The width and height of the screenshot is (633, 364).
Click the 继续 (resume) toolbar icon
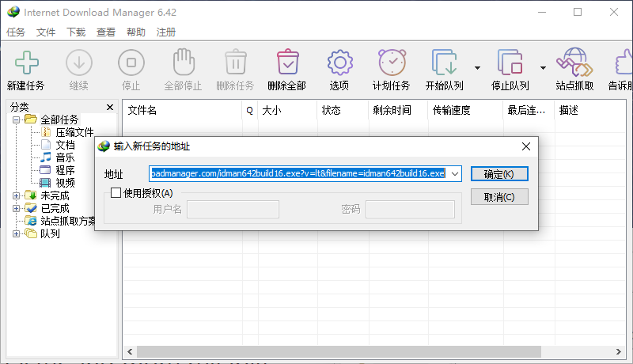(78, 63)
